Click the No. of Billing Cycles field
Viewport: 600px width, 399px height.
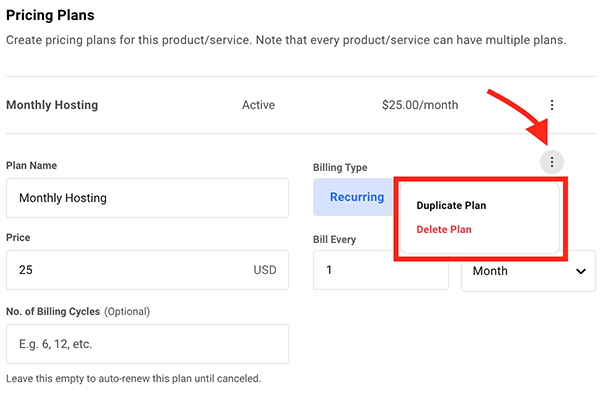[x=147, y=344]
